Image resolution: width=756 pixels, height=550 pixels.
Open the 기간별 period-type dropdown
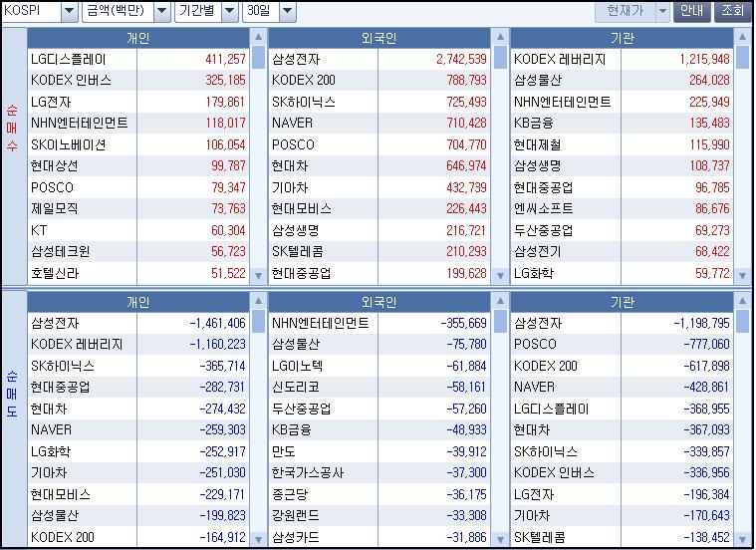pyautogui.click(x=230, y=12)
